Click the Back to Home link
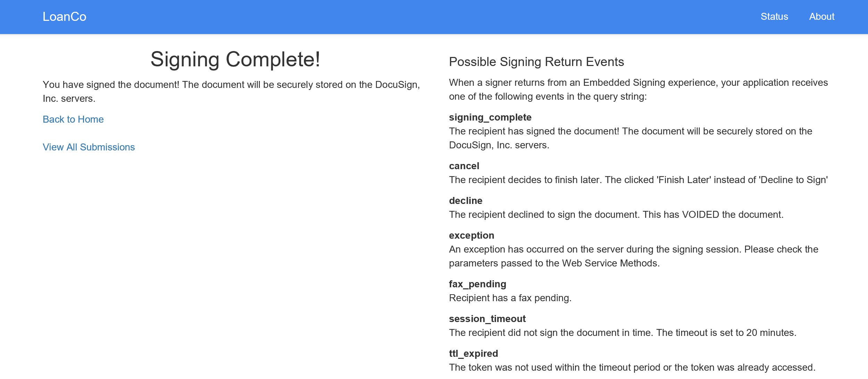Screen dimensions: 868x379 click(x=73, y=119)
